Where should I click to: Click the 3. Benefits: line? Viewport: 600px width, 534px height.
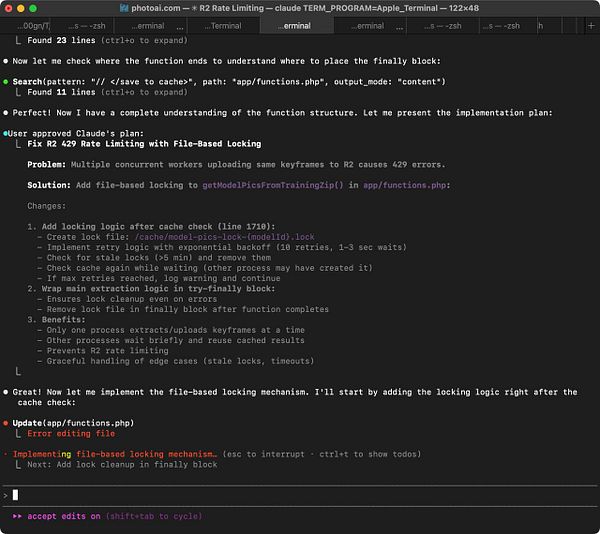(56, 320)
